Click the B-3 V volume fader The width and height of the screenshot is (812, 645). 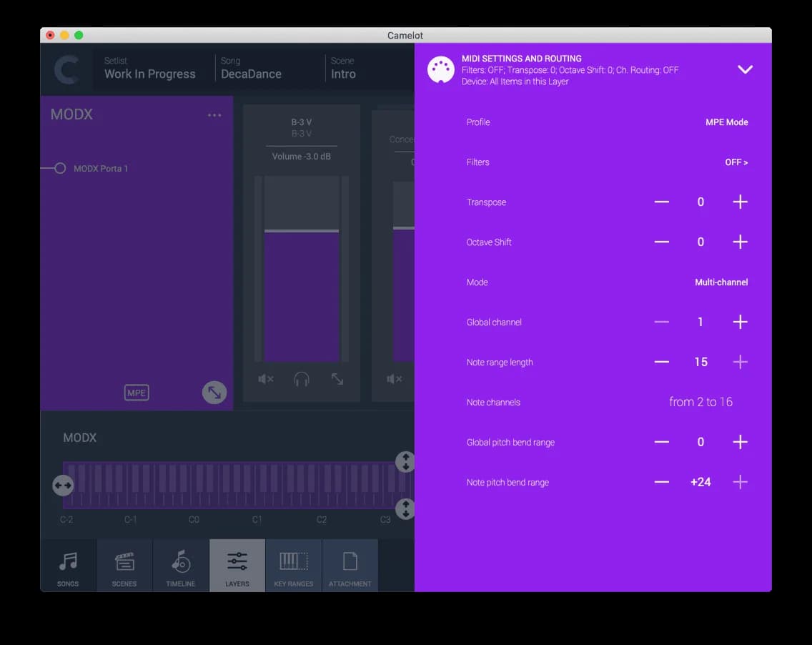(x=301, y=231)
